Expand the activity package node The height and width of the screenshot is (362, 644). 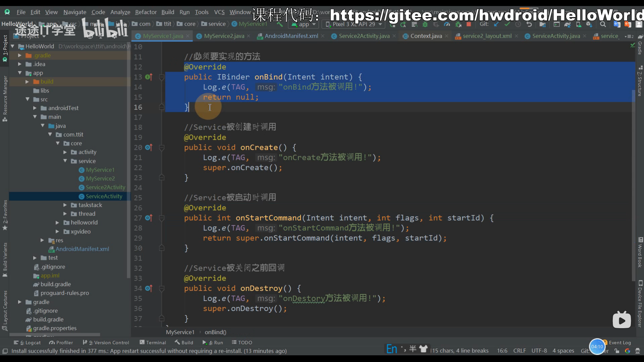(x=65, y=152)
